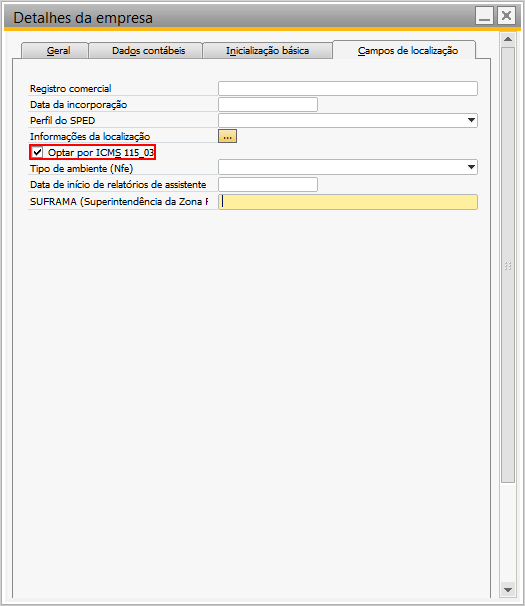The height and width of the screenshot is (606, 525).
Task: Open the Inicialização básica tab
Action: pos(267,51)
